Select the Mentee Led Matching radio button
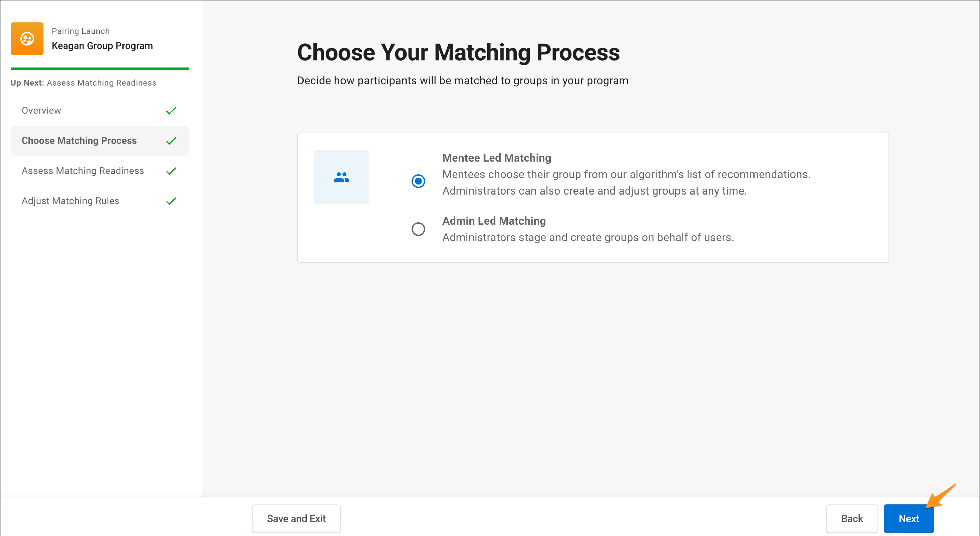 418,181
